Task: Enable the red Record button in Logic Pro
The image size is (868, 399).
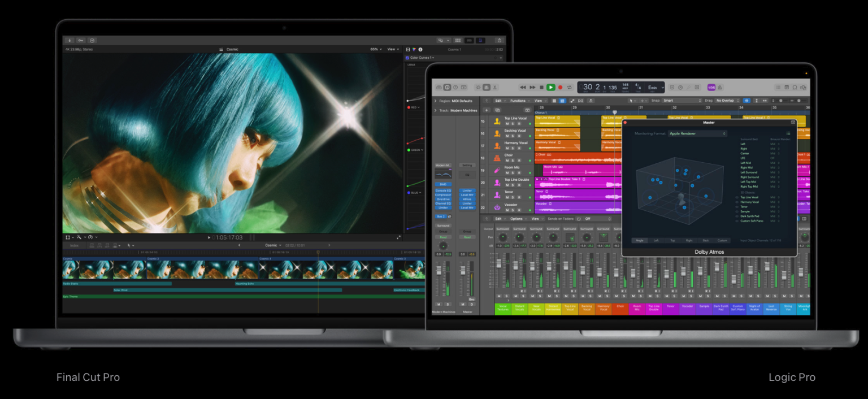Action: (x=561, y=87)
